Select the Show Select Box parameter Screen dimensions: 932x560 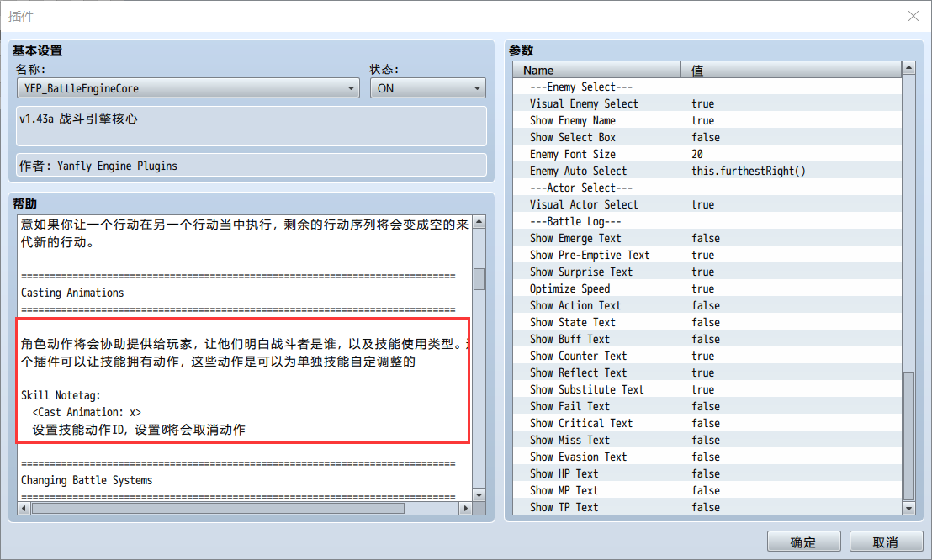pyautogui.click(x=707, y=137)
